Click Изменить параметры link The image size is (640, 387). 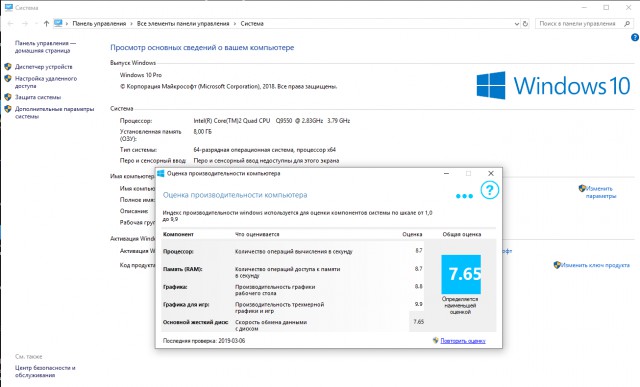coord(600,192)
